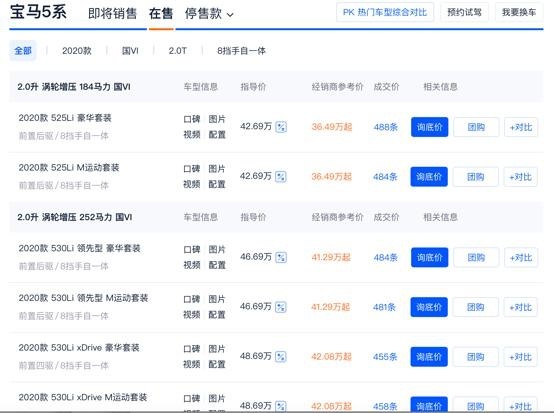
Task: Filter by 2.0T engine
Action: pos(177,51)
